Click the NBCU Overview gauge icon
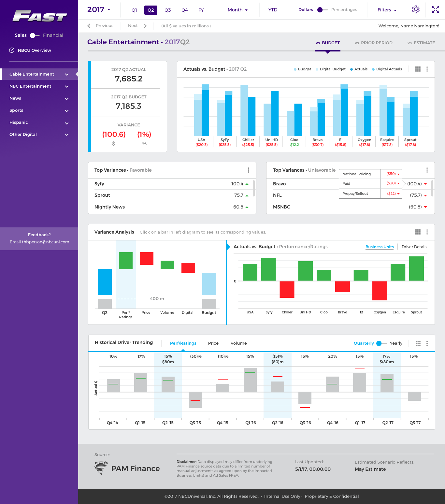 pyautogui.click(x=12, y=50)
